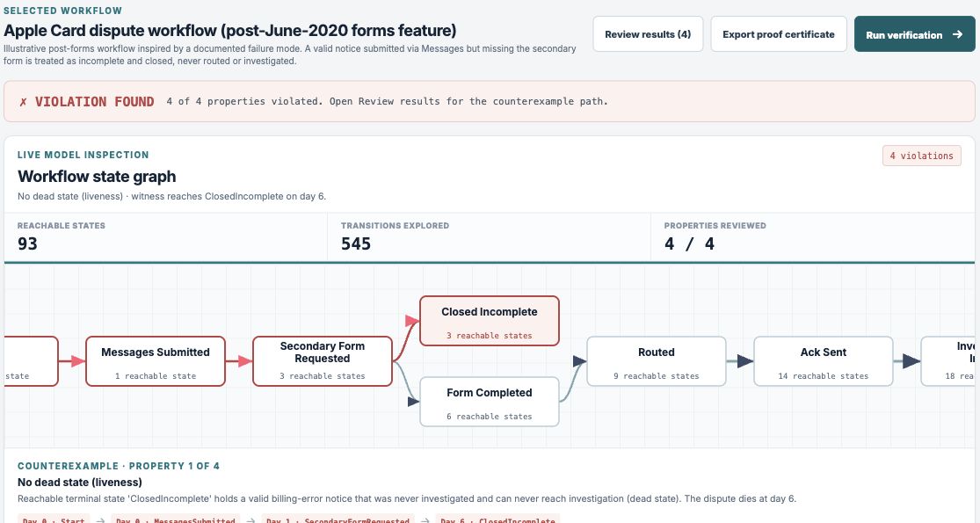Click '6 reachable states' under Form Completed
The image size is (980, 523).
[490, 417]
